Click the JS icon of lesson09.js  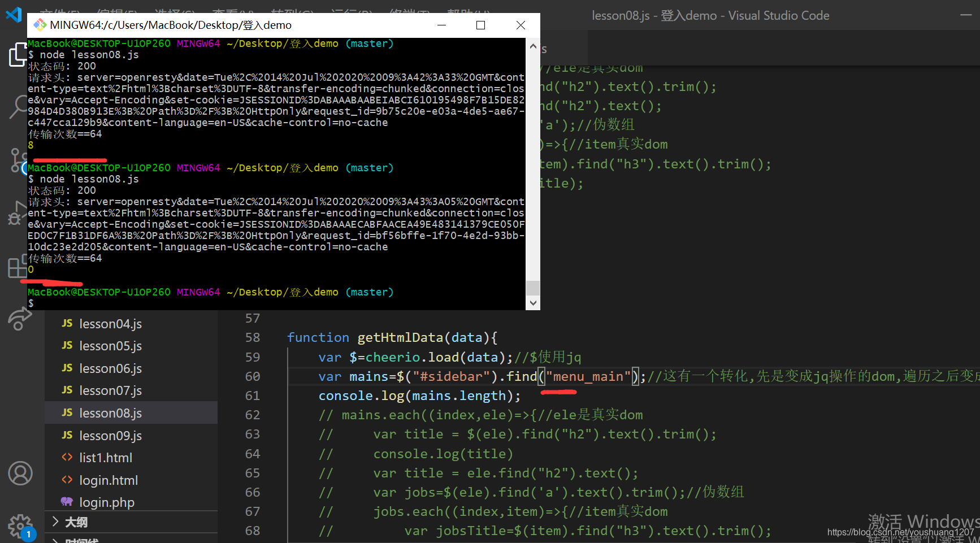[x=67, y=435]
